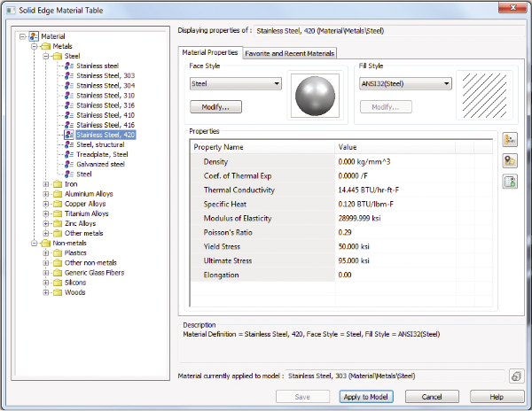Image resolution: width=532 pixels, height=411 pixels.
Task: Click the Elongation value 0.00
Action: pyautogui.click(x=395, y=275)
